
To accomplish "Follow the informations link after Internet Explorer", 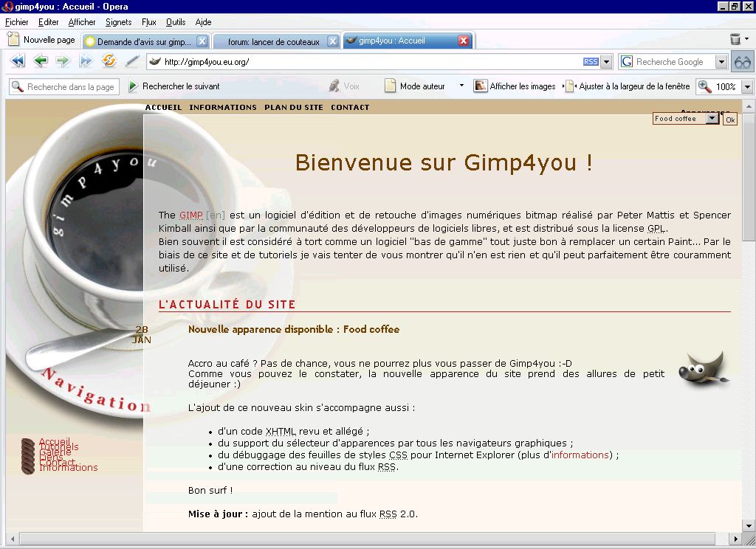I will (580, 455).
